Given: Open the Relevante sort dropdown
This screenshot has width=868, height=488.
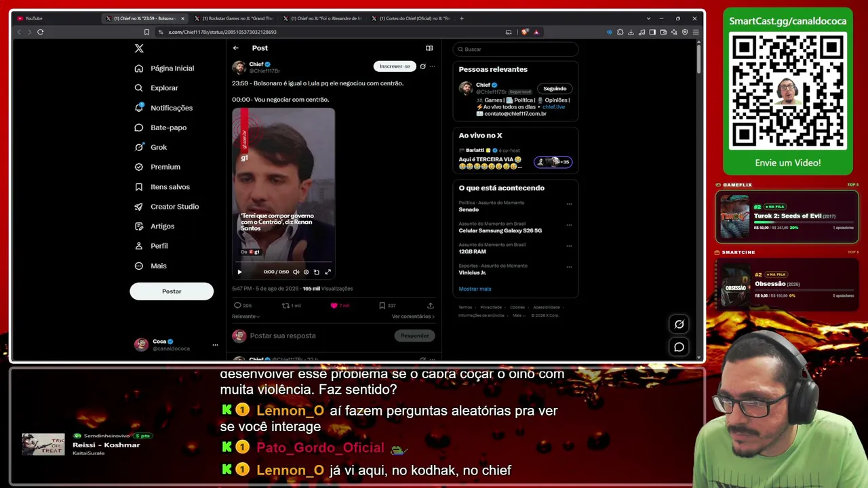Looking at the screenshot, I should (245, 317).
